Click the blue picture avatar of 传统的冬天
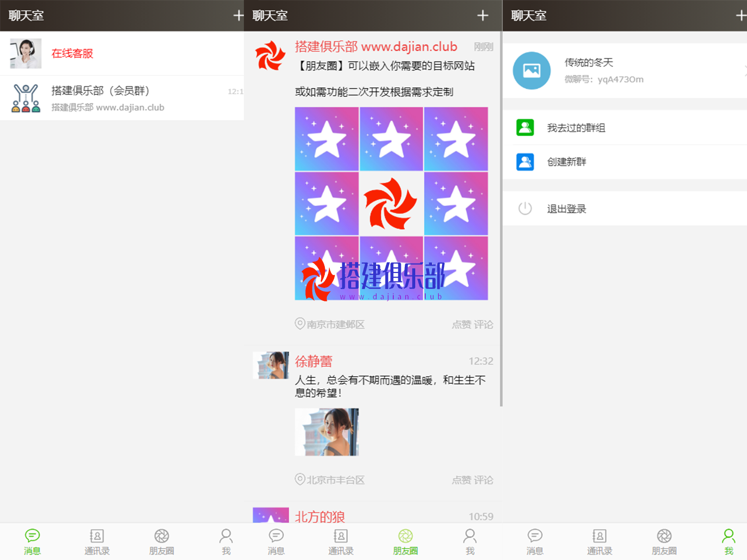 [531, 70]
